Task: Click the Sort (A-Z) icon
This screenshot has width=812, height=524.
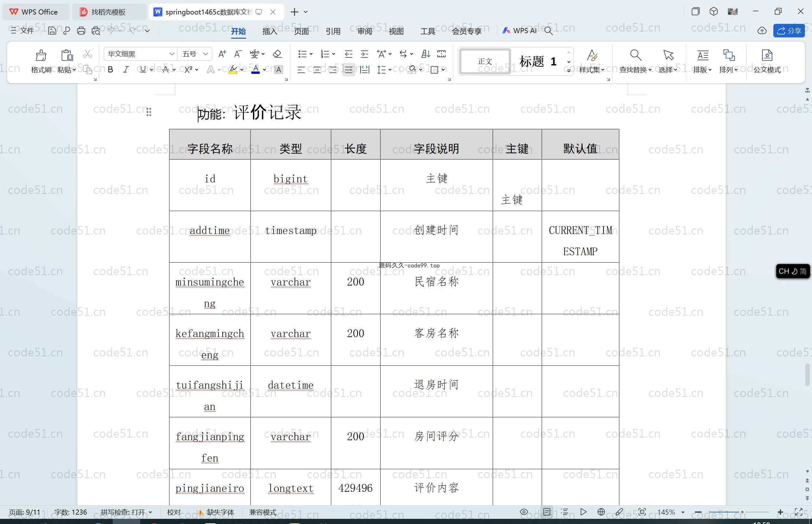Action: [x=426, y=54]
